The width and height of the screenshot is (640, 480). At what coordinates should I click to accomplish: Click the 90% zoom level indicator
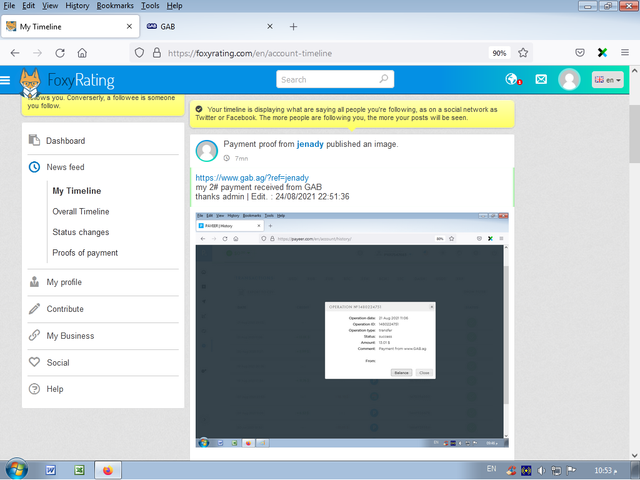(499, 53)
